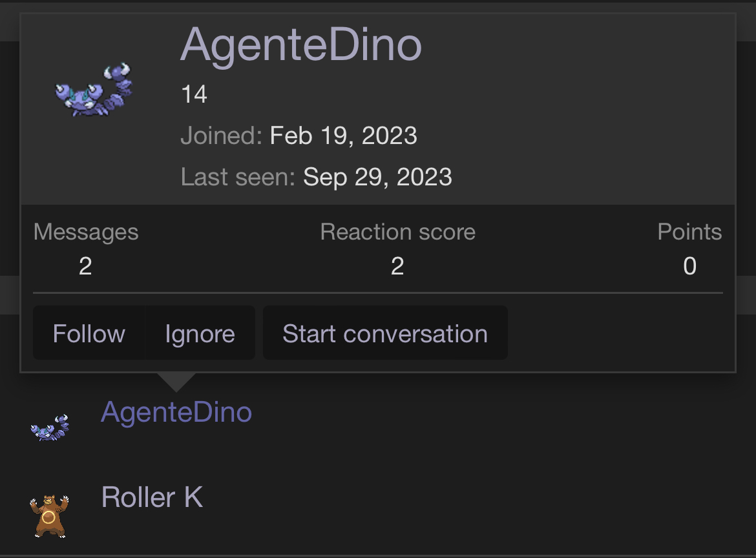The width and height of the screenshot is (756, 558).
Task: Click AgenteDino's large scorpion avatar in popup
Action: tap(94, 90)
